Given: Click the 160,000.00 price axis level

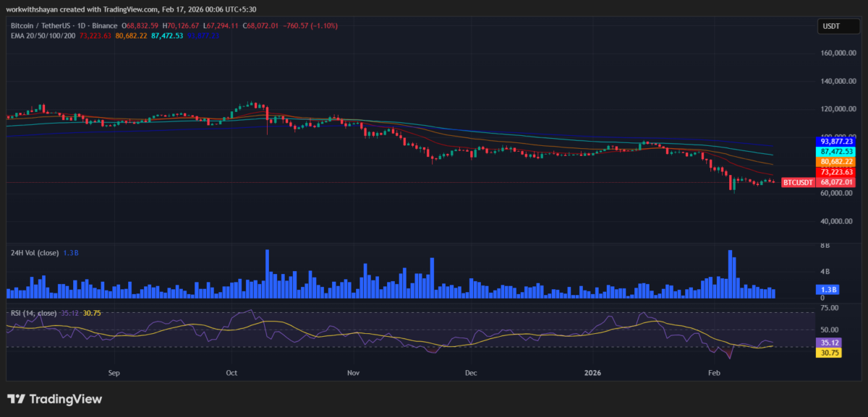Looking at the screenshot, I should point(835,53).
